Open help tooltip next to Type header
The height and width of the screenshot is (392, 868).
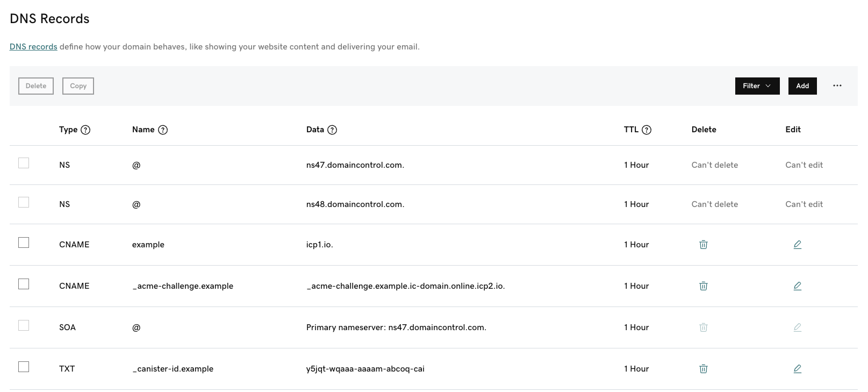coord(85,130)
